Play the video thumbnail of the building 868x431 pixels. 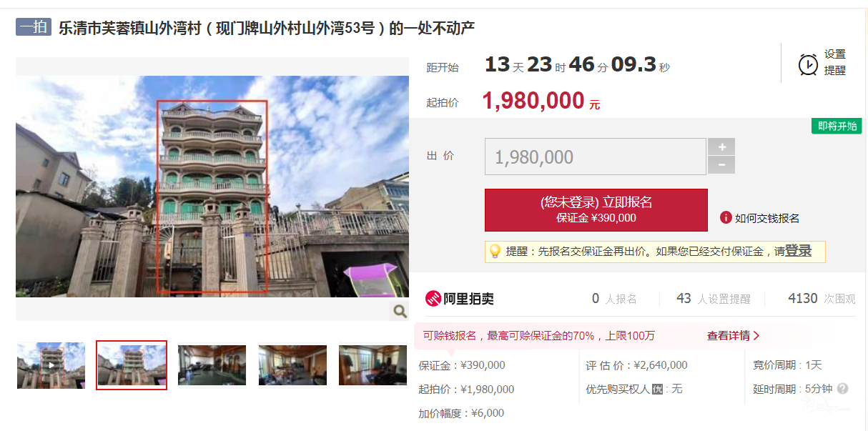click(51, 365)
